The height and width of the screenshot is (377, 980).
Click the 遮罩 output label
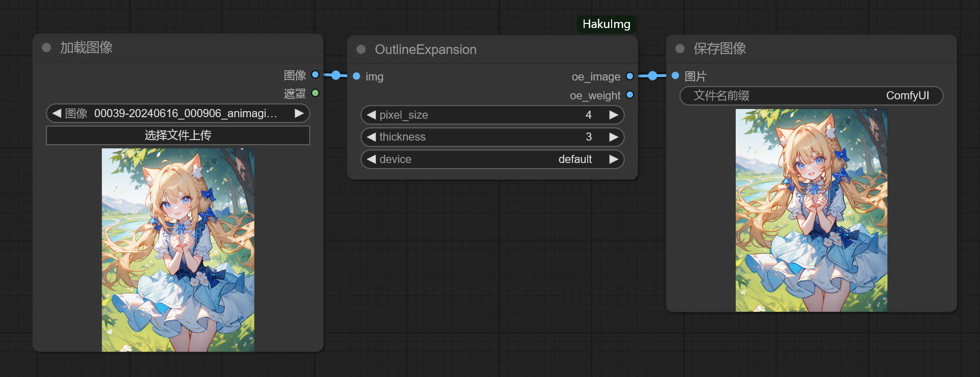(x=295, y=94)
